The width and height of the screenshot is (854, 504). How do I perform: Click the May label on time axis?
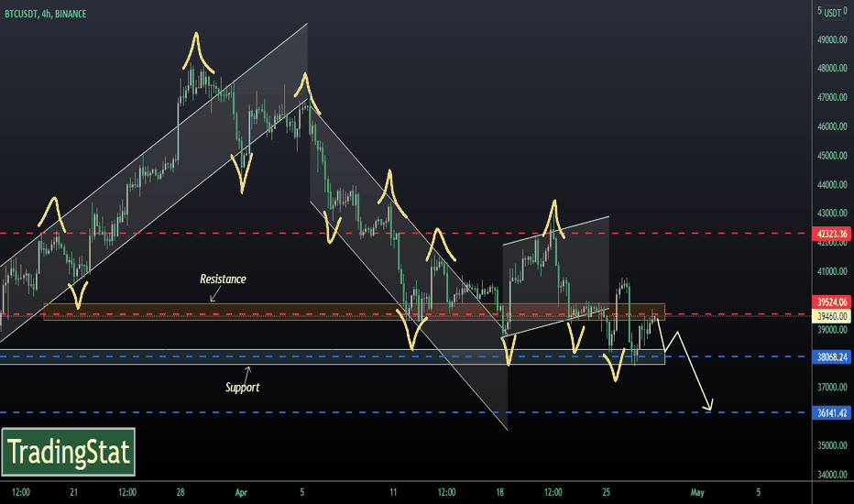(x=697, y=493)
